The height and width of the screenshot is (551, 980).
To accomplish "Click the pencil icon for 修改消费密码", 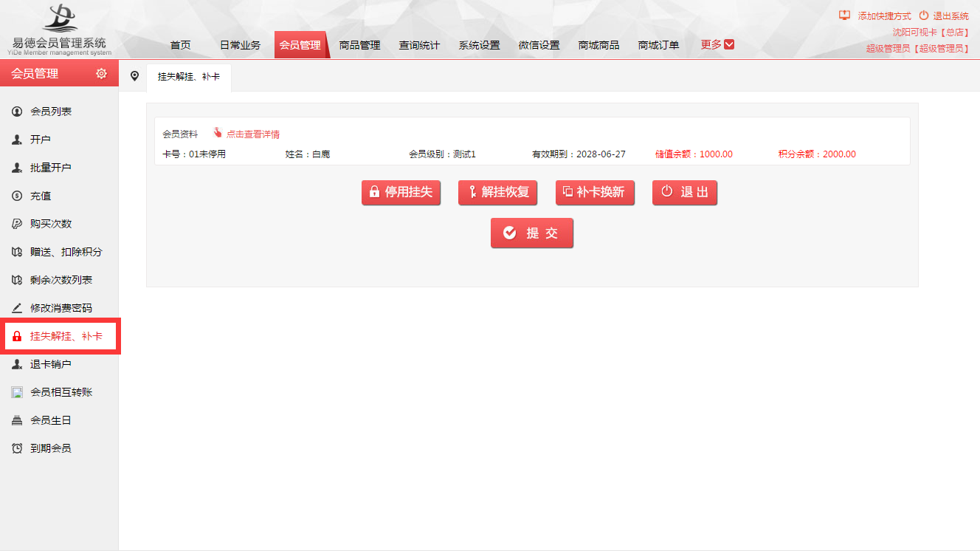I will pyautogui.click(x=17, y=308).
